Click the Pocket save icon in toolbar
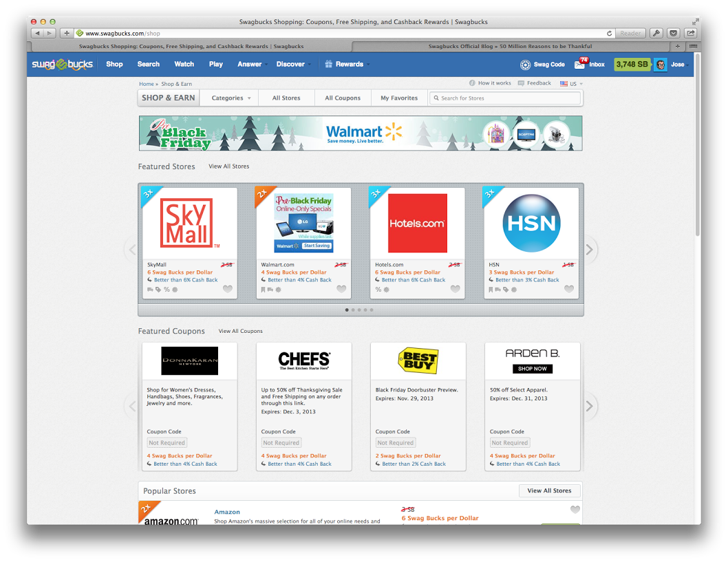The image size is (728, 562). [674, 34]
